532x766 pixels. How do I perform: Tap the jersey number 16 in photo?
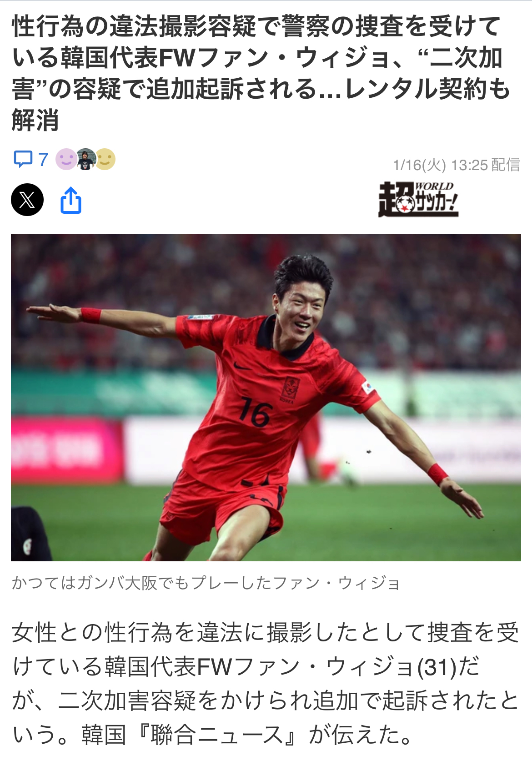[x=255, y=412]
